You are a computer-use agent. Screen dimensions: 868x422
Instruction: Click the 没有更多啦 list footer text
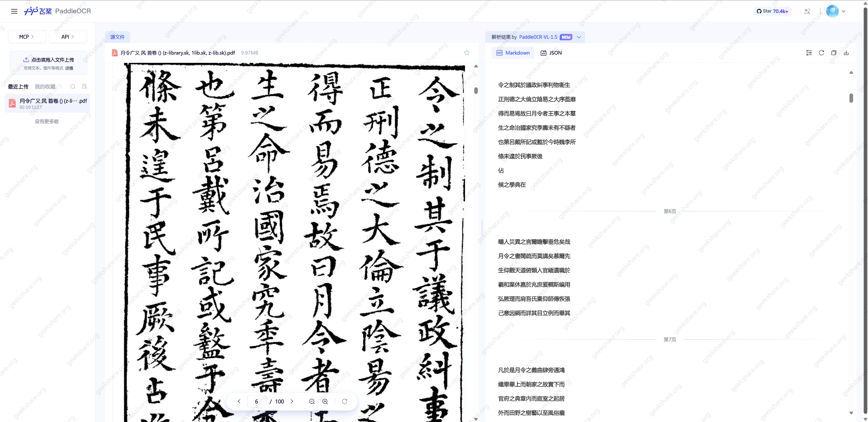47,122
